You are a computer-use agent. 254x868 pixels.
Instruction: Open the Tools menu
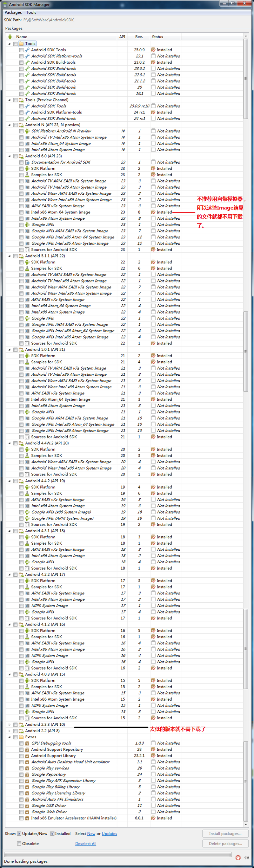point(31,12)
